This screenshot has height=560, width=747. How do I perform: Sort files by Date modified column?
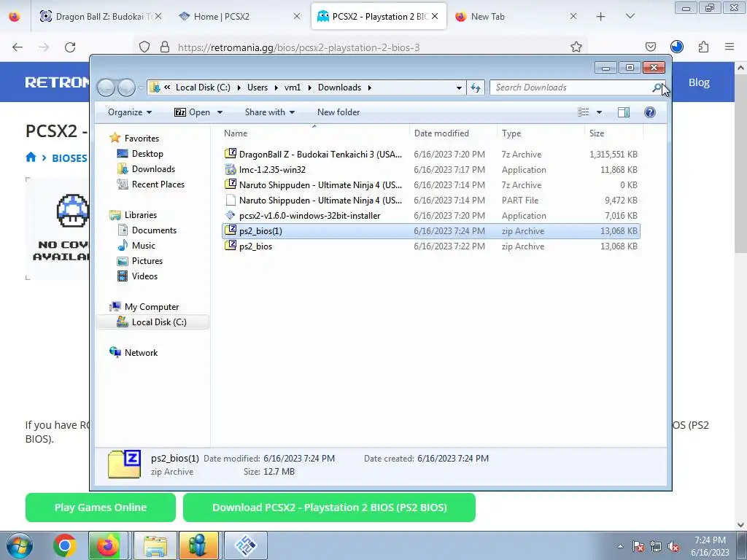click(452, 133)
